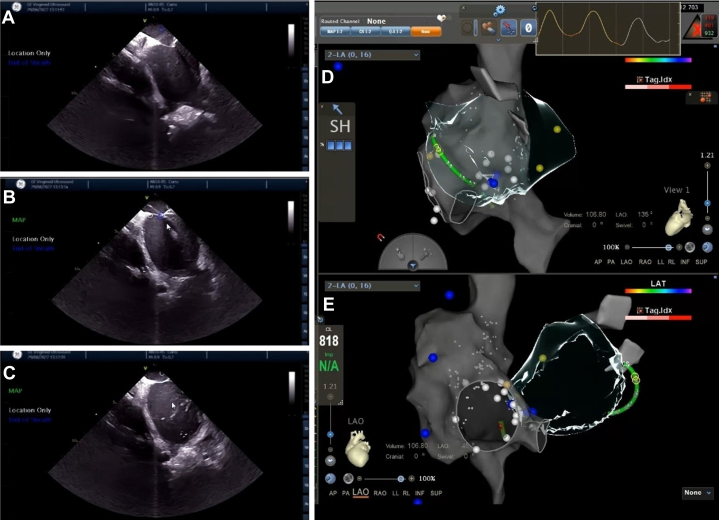
Task: Click the CS 1-2 channel button
Action: point(365,32)
